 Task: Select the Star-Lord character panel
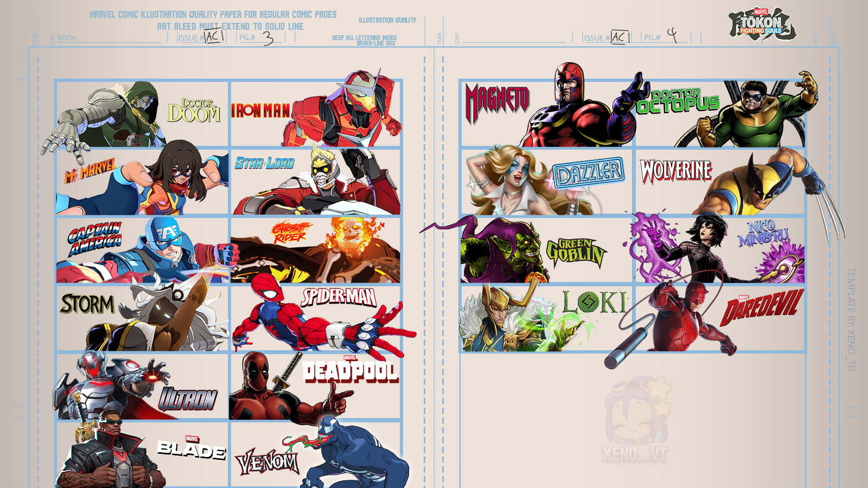coord(316,182)
